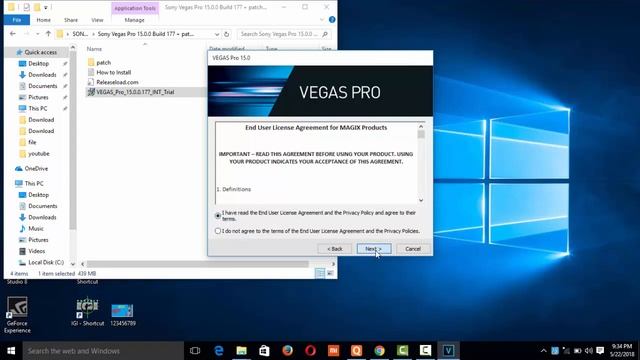This screenshot has width=640, height=360.
Task: Refresh the current folder
Action: (x=227, y=34)
